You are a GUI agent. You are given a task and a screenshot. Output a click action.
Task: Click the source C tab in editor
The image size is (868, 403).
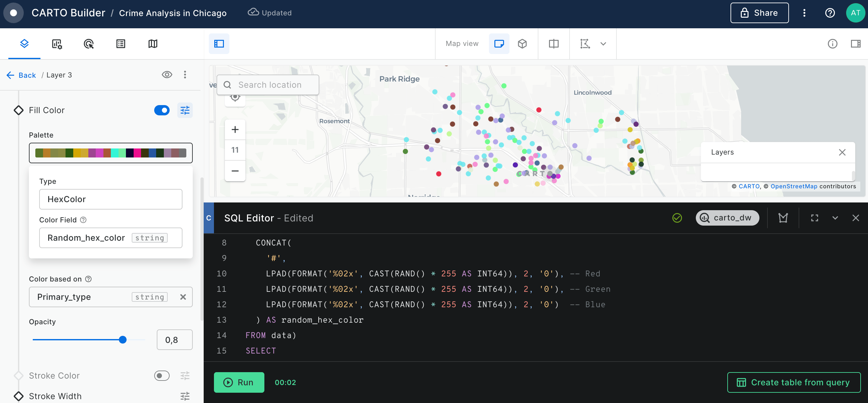[208, 218]
